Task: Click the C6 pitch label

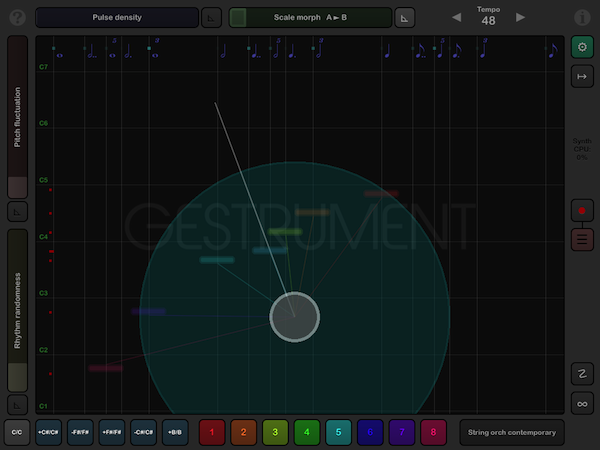Action: [x=44, y=123]
